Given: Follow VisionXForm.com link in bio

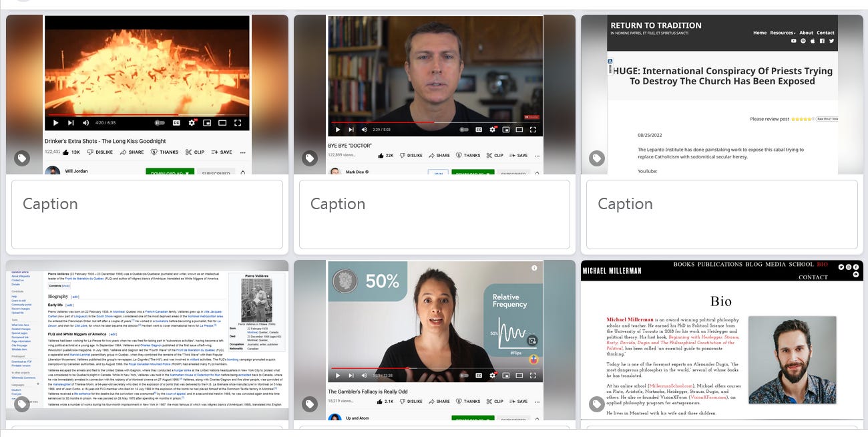Looking at the screenshot, I should 710,398.
